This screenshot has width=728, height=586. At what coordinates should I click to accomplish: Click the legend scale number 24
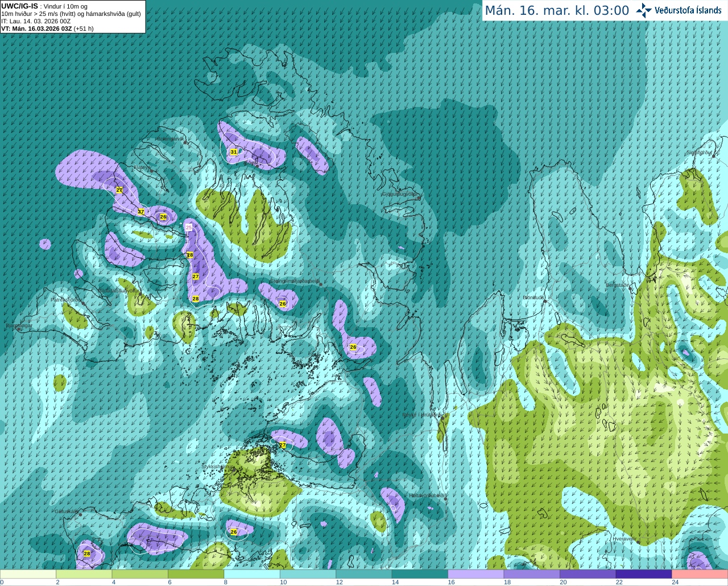point(675,582)
